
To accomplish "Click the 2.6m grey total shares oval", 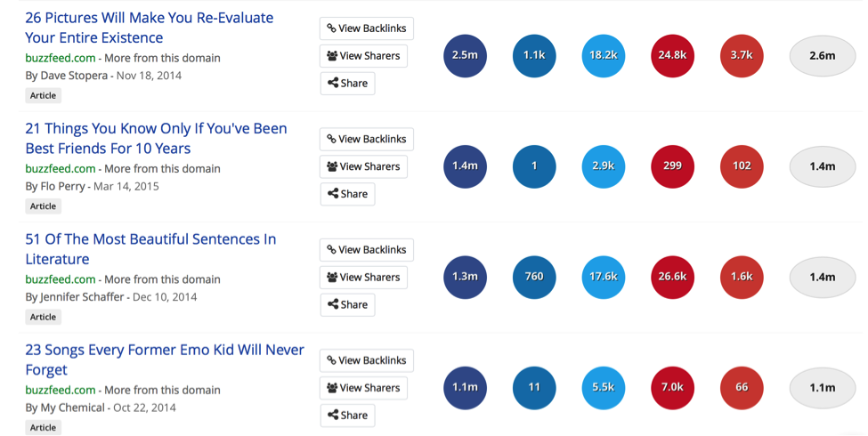I will click(x=822, y=56).
